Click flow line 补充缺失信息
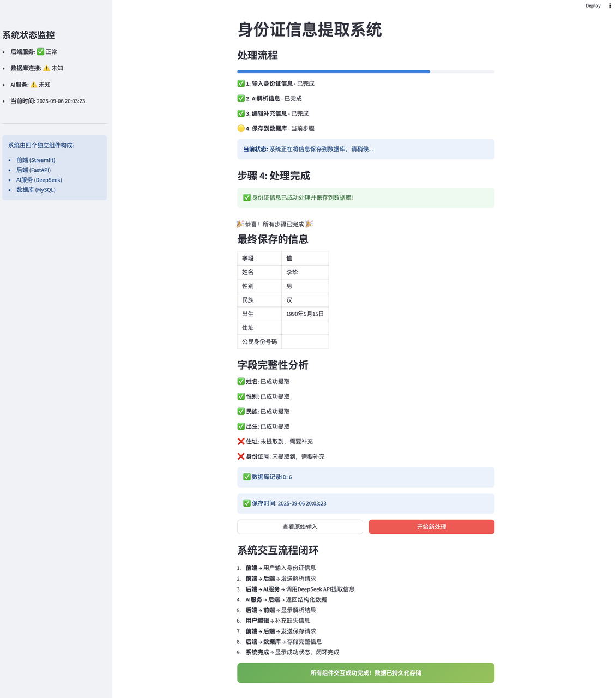Image resolution: width=616 pixels, height=698 pixels. pos(277,621)
